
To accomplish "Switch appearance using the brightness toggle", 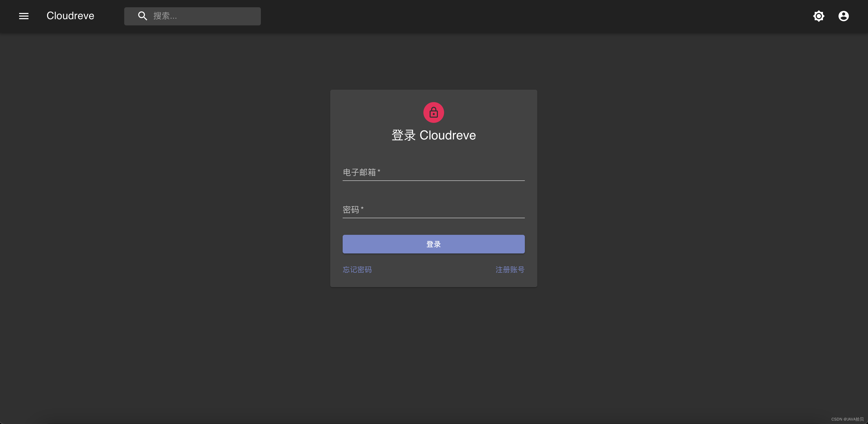I will 819,16.
